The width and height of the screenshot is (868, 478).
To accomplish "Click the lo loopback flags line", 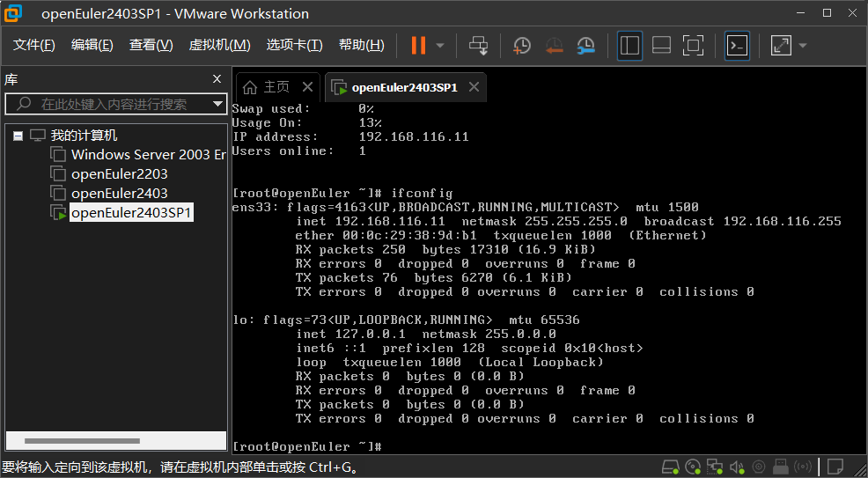I will pyautogui.click(x=406, y=320).
